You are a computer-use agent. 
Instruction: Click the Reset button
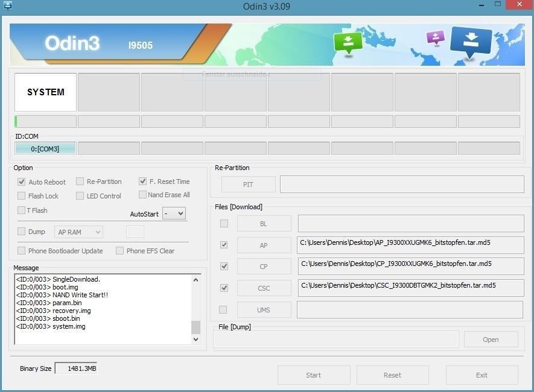tap(392, 375)
